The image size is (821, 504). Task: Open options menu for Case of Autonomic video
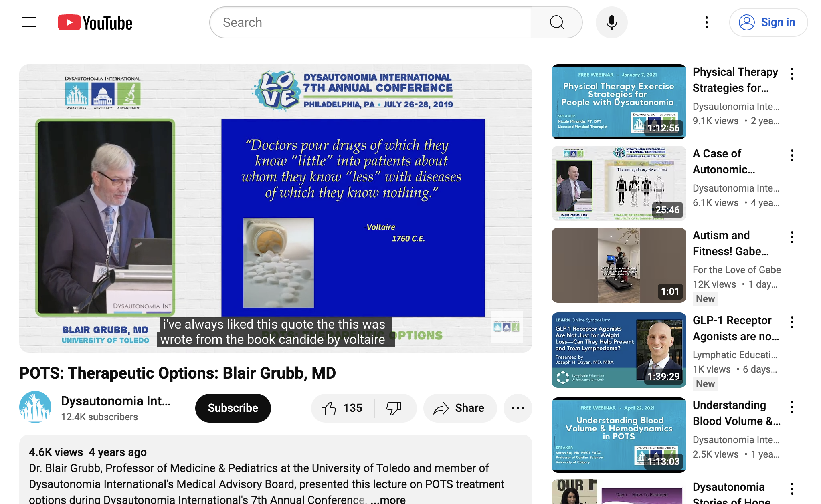pyautogui.click(x=792, y=155)
